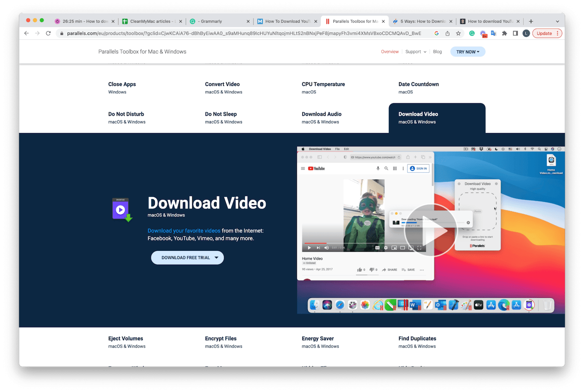
Task: Open the Grammarly extension icon
Action: pos(472,33)
